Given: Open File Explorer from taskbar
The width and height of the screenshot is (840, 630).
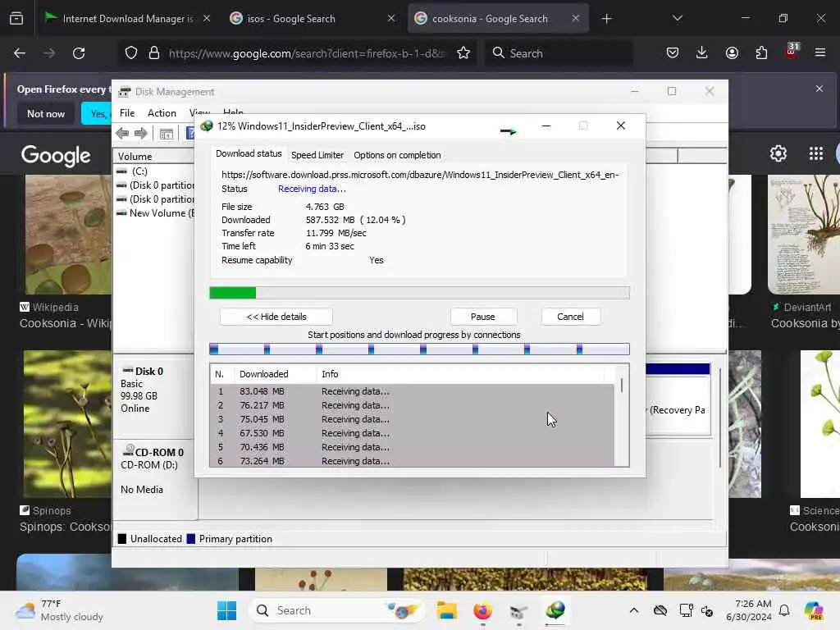Looking at the screenshot, I should click(446, 610).
